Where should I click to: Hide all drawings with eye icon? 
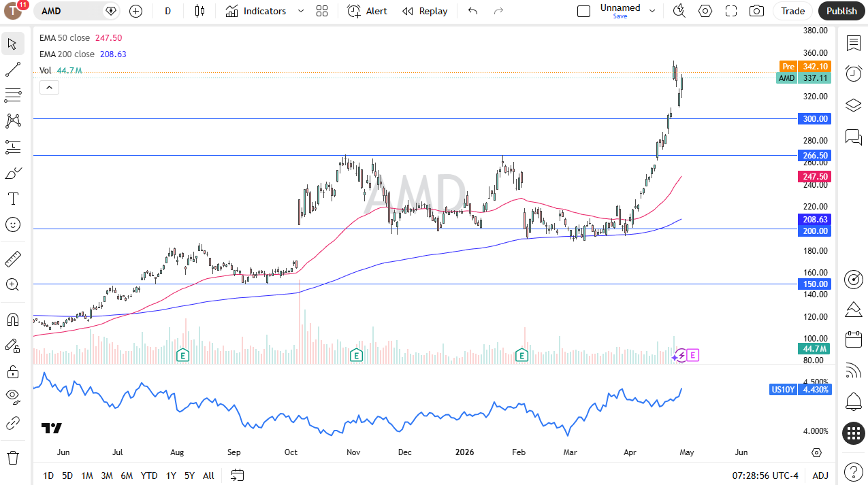pos(12,397)
